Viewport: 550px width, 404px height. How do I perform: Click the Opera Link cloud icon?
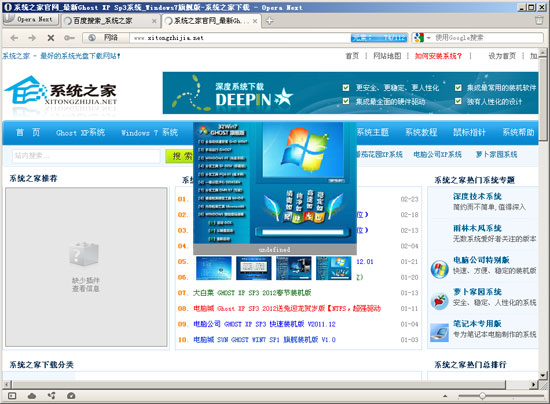point(32,396)
